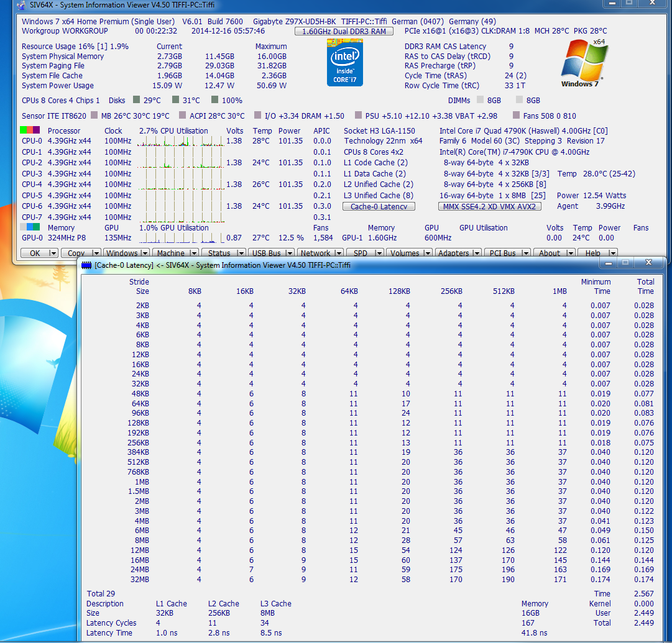Click the 1.60GHz Dual DDR3 RAM button
Image resolution: width=672 pixels, height=643 pixels.
click(x=344, y=31)
